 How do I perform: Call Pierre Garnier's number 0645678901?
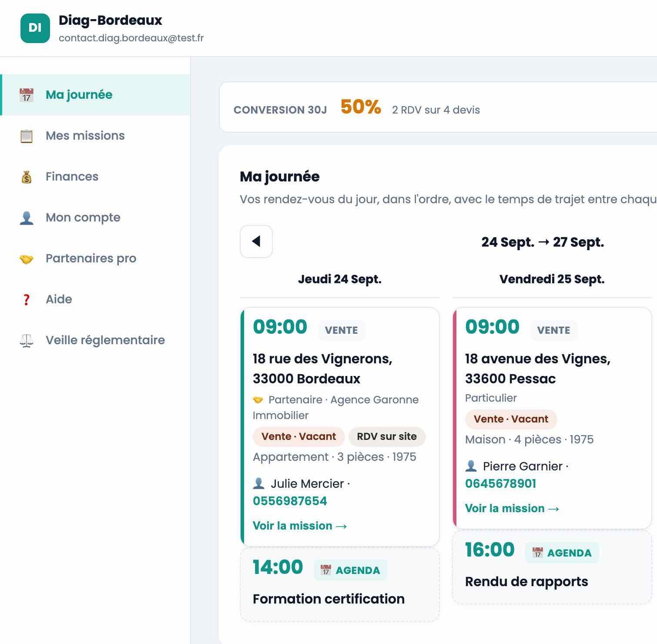click(500, 483)
